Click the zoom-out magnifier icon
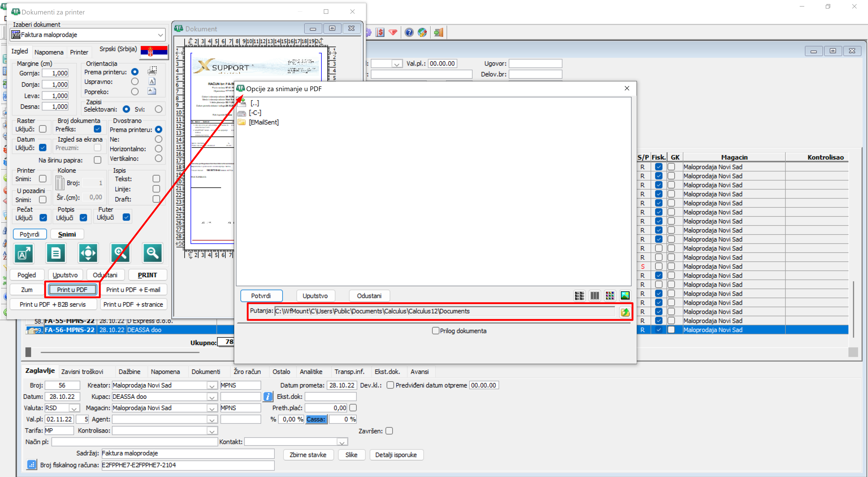Image resolution: width=868 pixels, height=477 pixels. point(152,253)
